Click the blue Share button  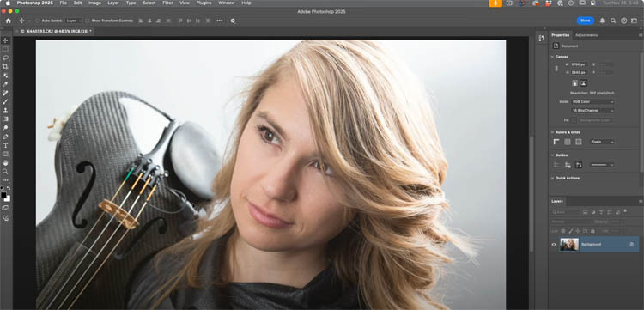(586, 21)
